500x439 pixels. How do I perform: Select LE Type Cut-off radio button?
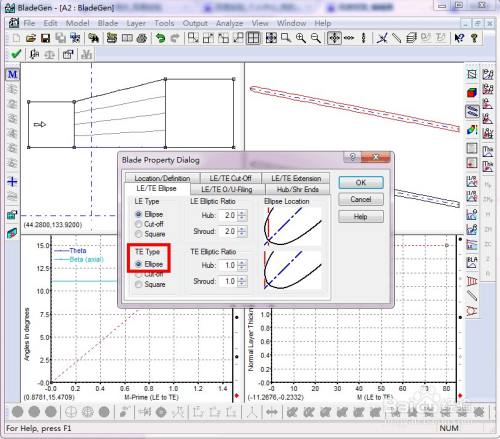[x=138, y=224]
